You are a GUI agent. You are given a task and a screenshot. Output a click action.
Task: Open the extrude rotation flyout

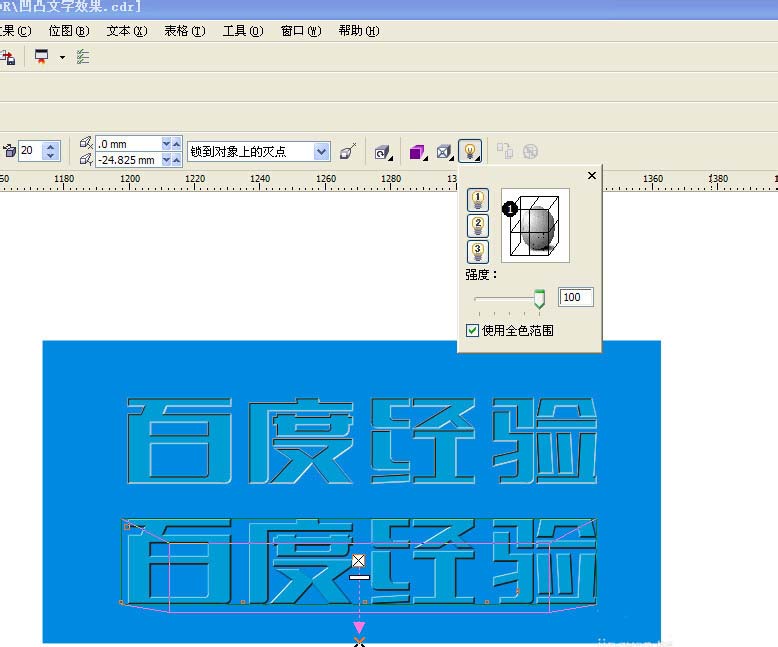[x=384, y=152]
